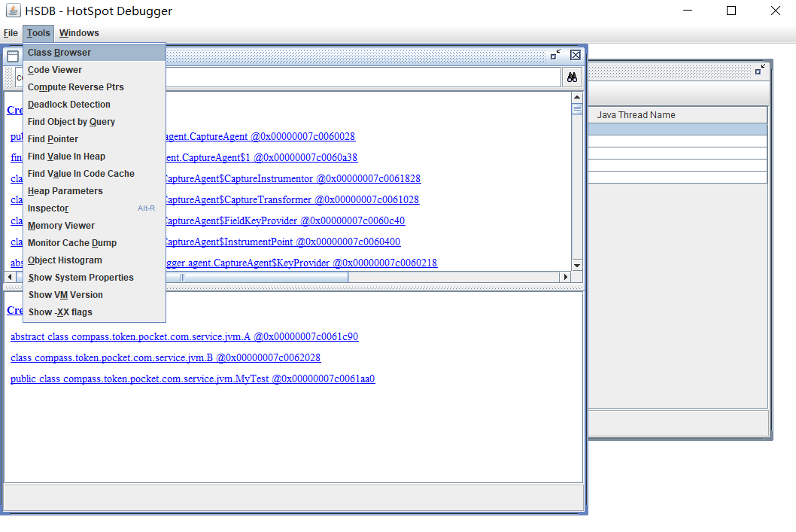Click horizontal scrollbar left arrow
This screenshot has height=532, width=796.
10,277
